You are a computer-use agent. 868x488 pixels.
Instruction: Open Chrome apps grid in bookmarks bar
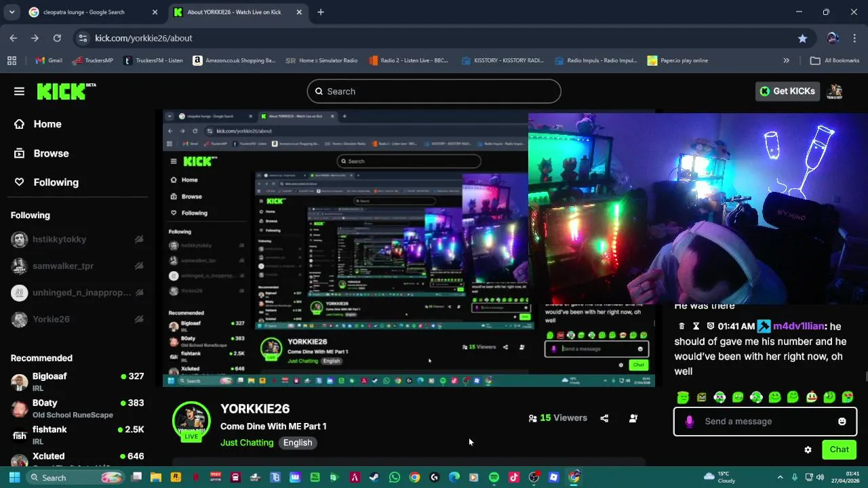coord(12,60)
